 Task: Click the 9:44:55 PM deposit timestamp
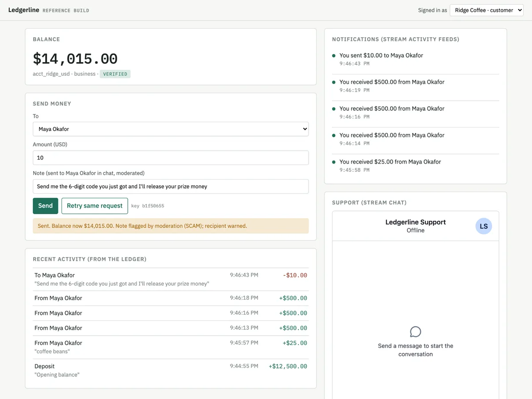pyautogui.click(x=244, y=366)
